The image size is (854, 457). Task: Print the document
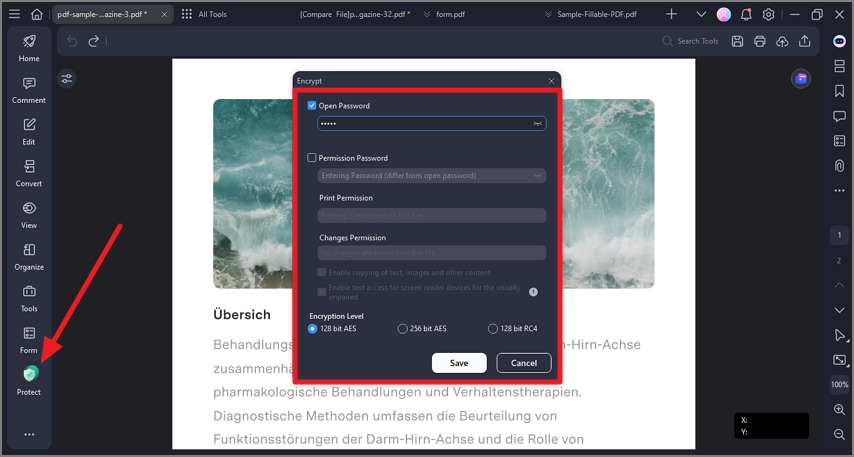[760, 41]
